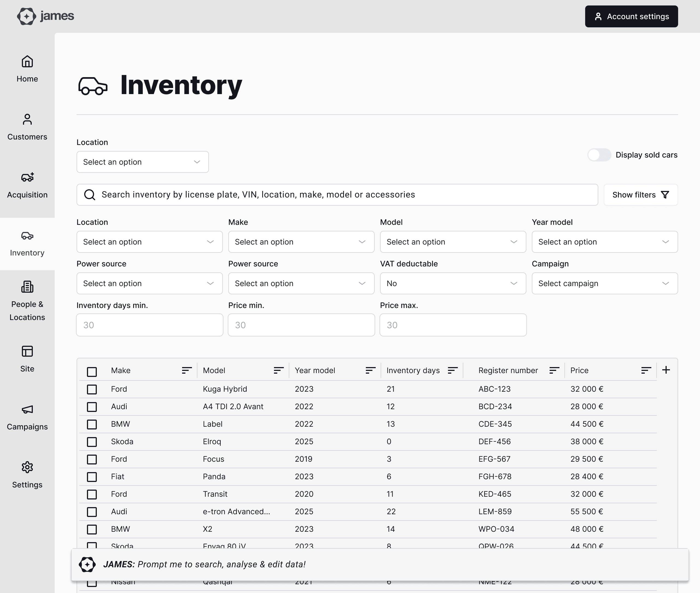
Task: Click the price 44 500 € for CDE-345
Action: click(587, 424)
